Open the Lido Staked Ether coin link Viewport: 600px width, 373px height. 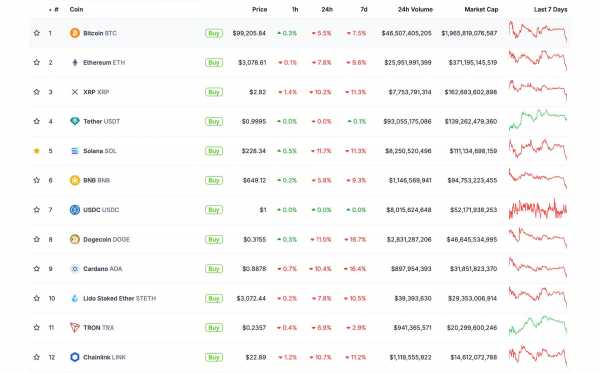(x=119, y=298)
